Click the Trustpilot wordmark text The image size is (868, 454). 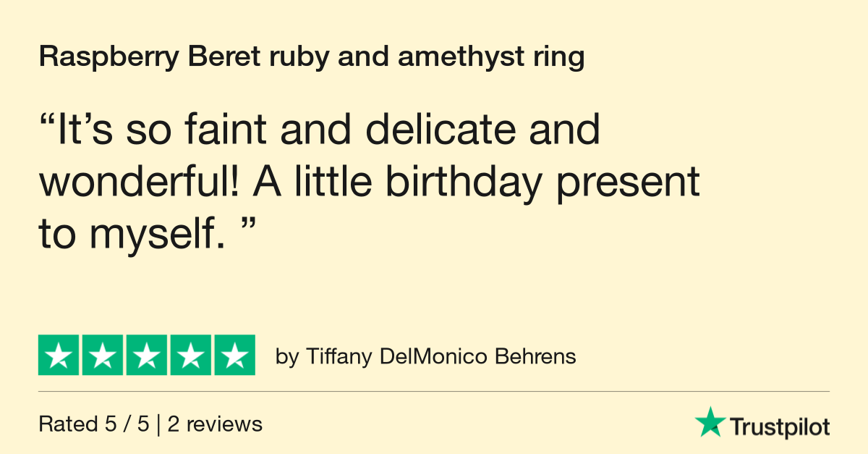779,427
